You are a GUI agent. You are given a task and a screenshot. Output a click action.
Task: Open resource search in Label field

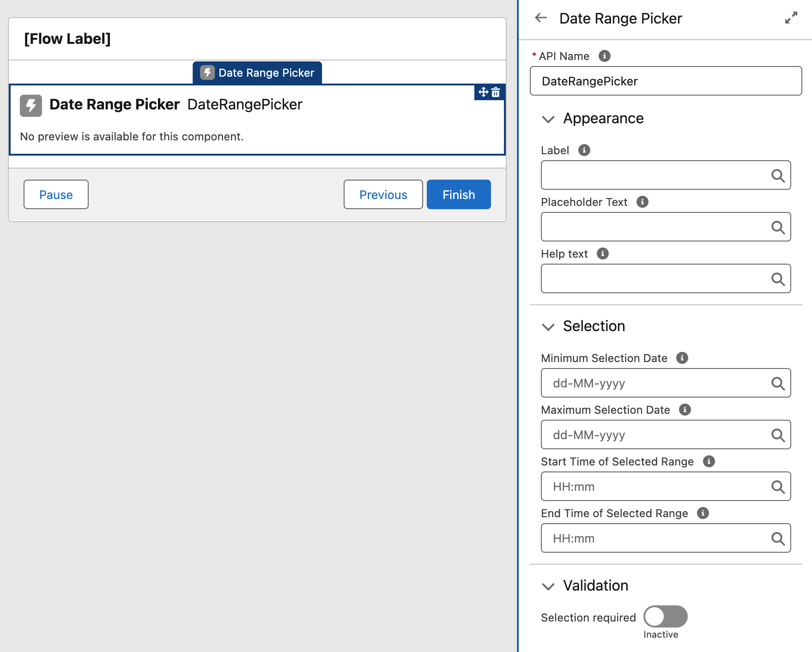tap(778, 175)
